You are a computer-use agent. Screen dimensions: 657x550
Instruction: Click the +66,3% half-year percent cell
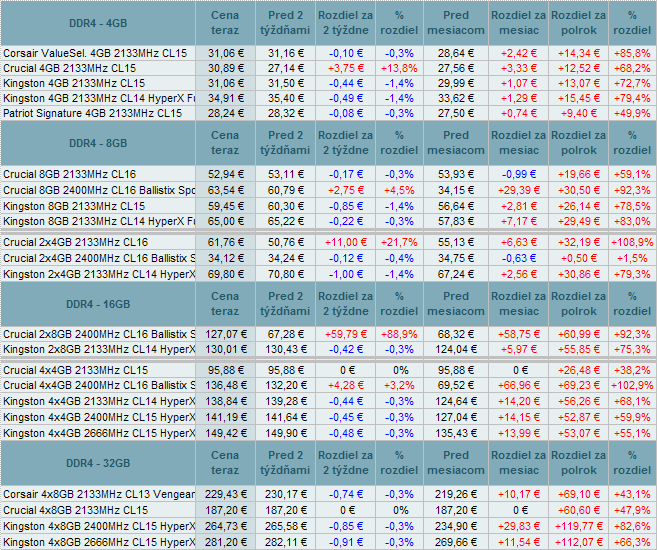point(632,542)
